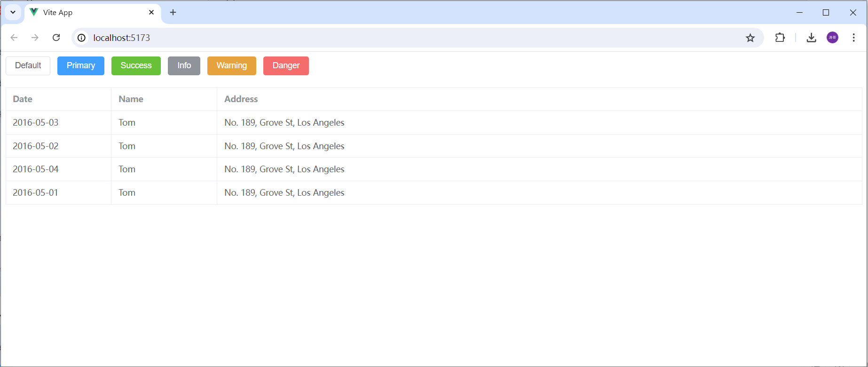This screenshot has width=868, height=367.
Task: Open the Downloads icon in toolbar
Action: pyautogui.click(x=811, y=38)
